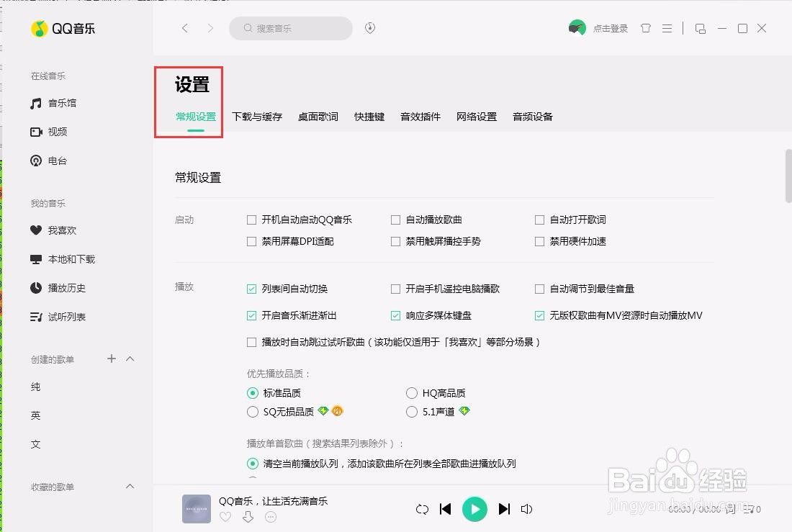
Task: Open the 视频 section in sidebar
Action: click(58, 132)
